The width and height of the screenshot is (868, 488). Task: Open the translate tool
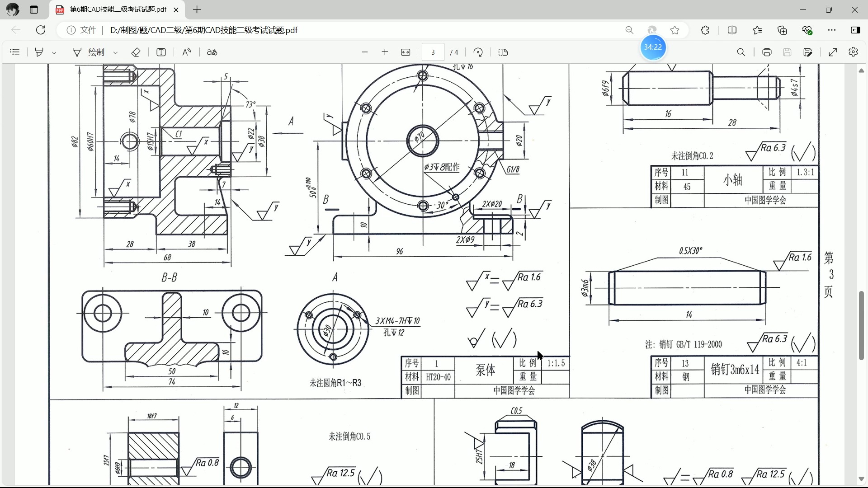tap(212, 52)
